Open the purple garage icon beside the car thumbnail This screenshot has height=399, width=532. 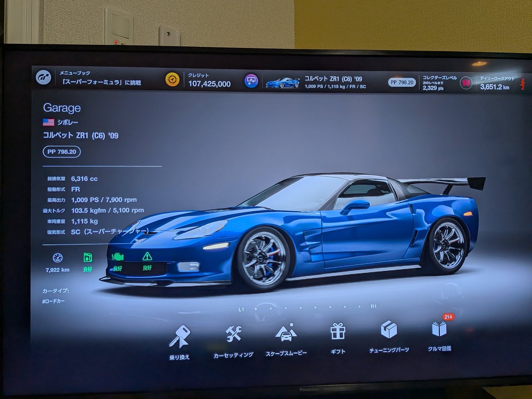point(251,81)
